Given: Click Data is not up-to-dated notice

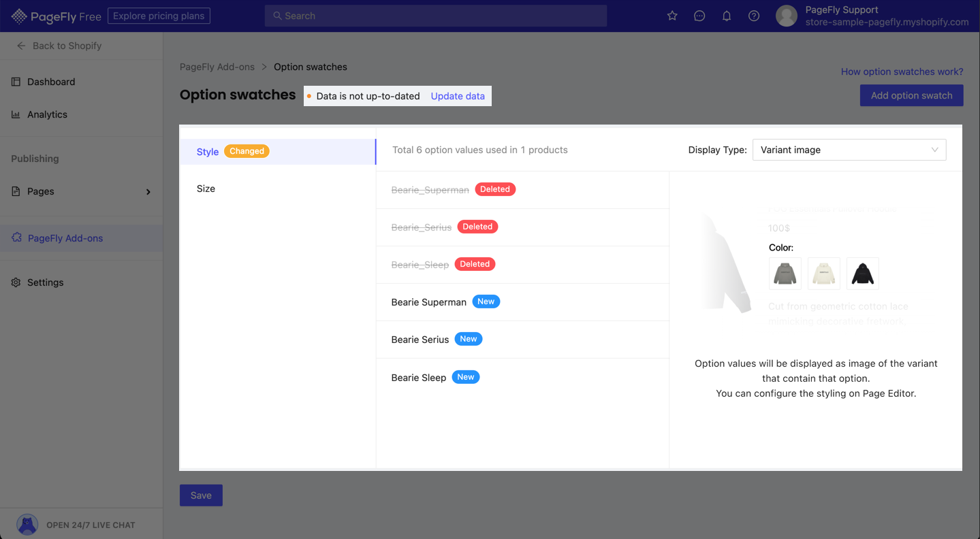Looking at the screenshot, I should pyautogui.click(x=368, y=96).
